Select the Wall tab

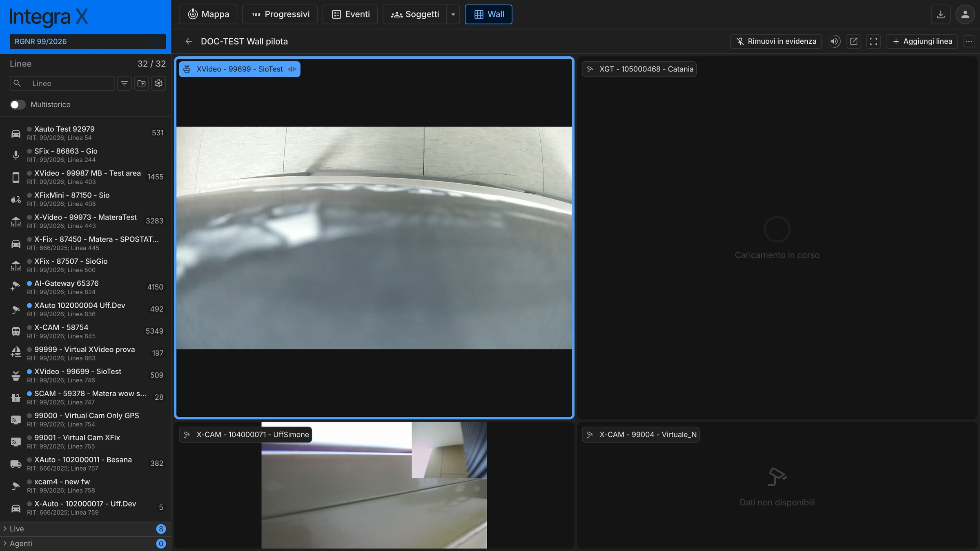488,14
